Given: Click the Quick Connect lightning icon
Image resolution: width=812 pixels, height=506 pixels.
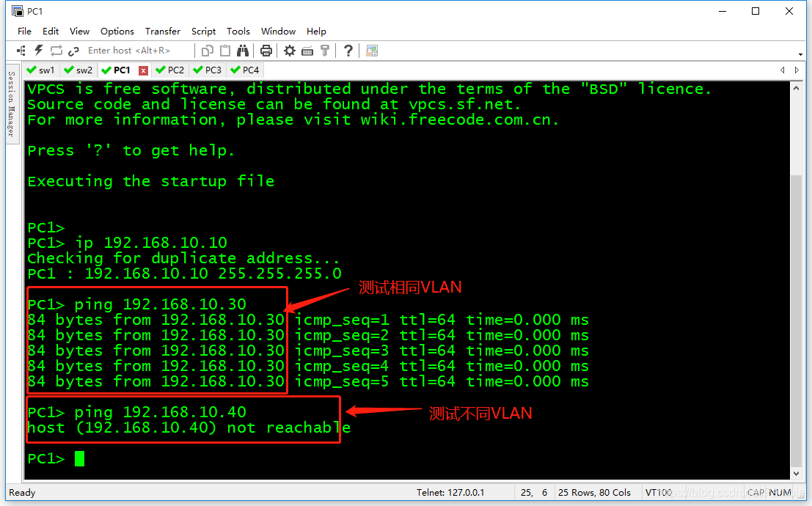Looking at the screenshot, I should pos(39,51).
